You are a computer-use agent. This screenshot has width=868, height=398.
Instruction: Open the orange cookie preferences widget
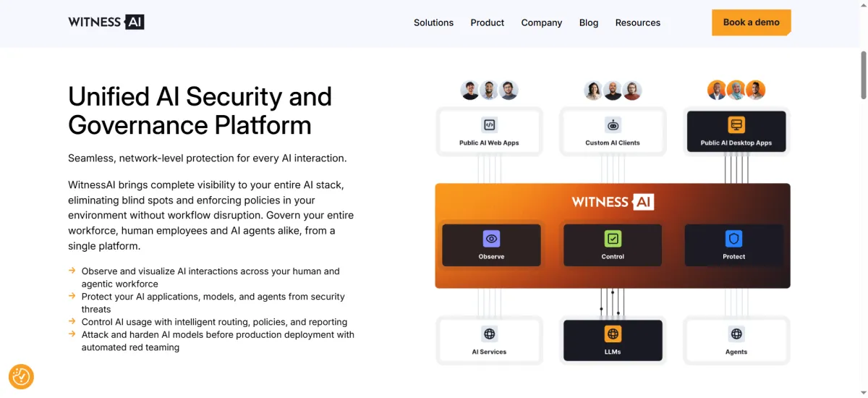pos(21,376)
